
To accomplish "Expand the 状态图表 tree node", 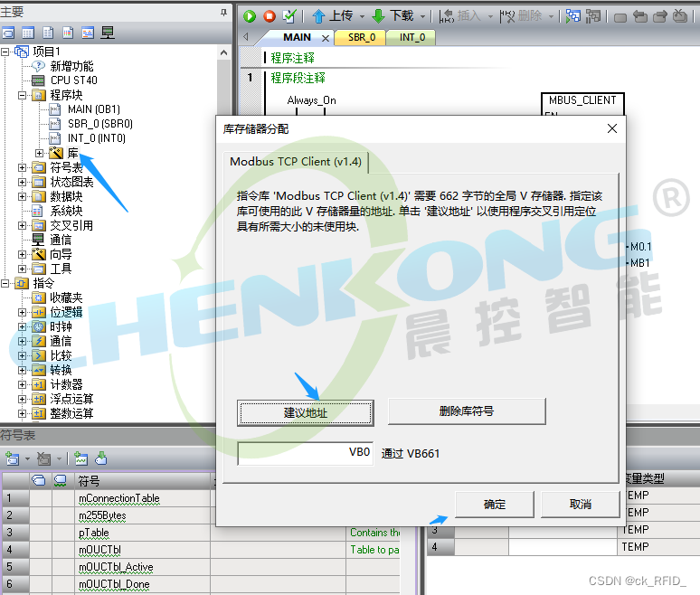I will tap(22, 182).
